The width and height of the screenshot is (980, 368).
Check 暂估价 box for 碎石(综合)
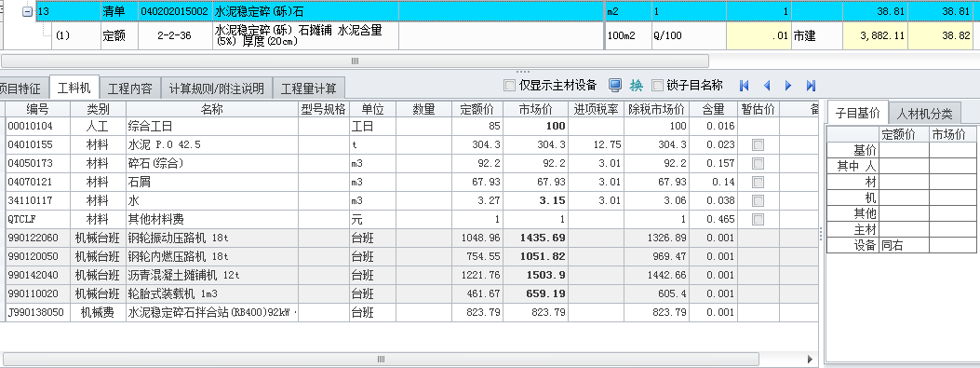[758, 163]
